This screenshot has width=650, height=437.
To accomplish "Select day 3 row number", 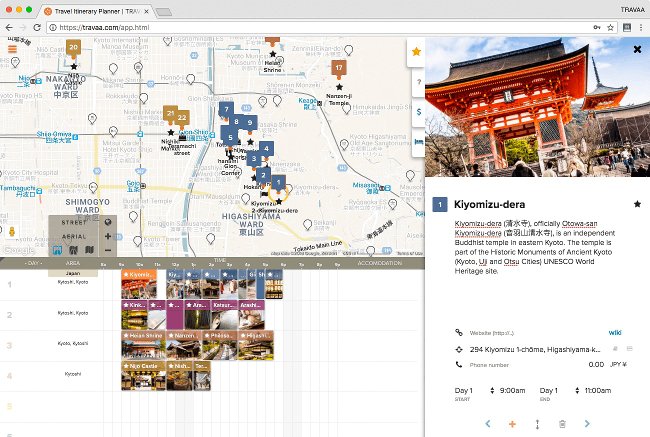I will [9, 345].
